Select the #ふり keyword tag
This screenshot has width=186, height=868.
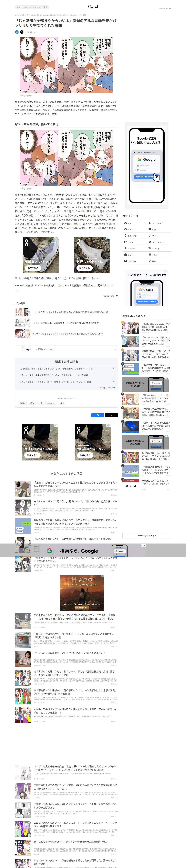coord(61,403)
